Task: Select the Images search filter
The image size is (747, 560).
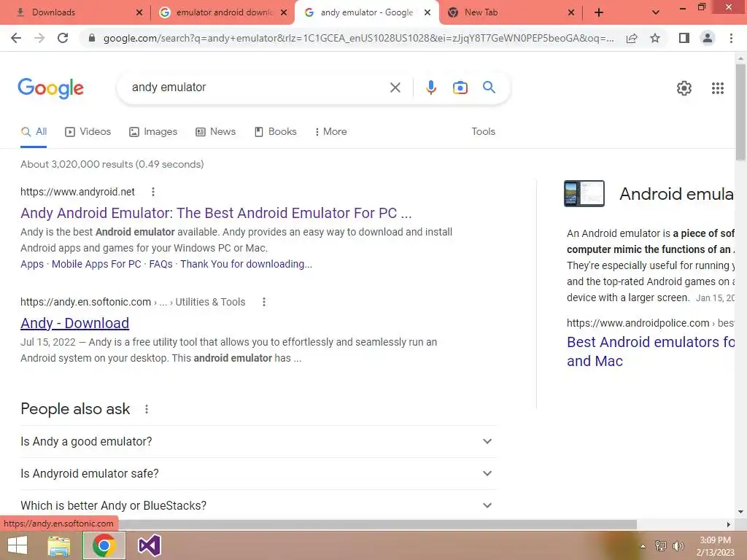Action: pyautogui.click(x=153, y=131)
